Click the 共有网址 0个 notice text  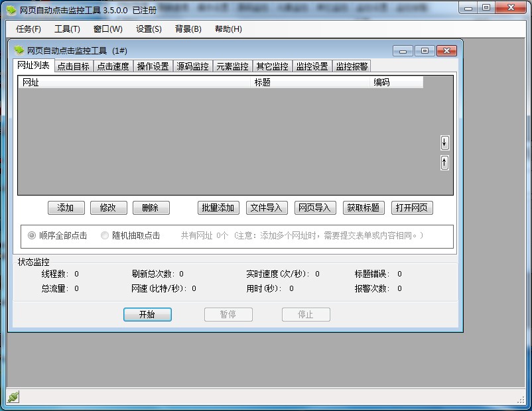coord(204,235)
